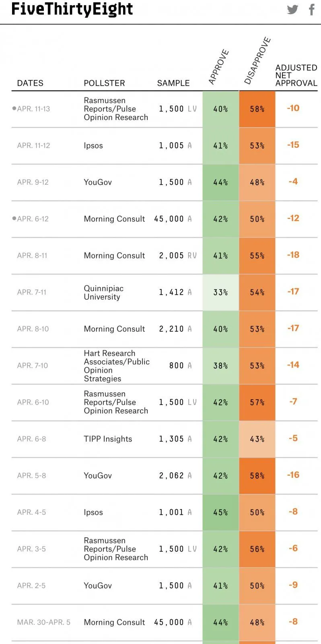Image resolution: width=321 pixels, height=644 pixels.
Task: Click the pale green 33% approve cell
Action: (220, 292)
